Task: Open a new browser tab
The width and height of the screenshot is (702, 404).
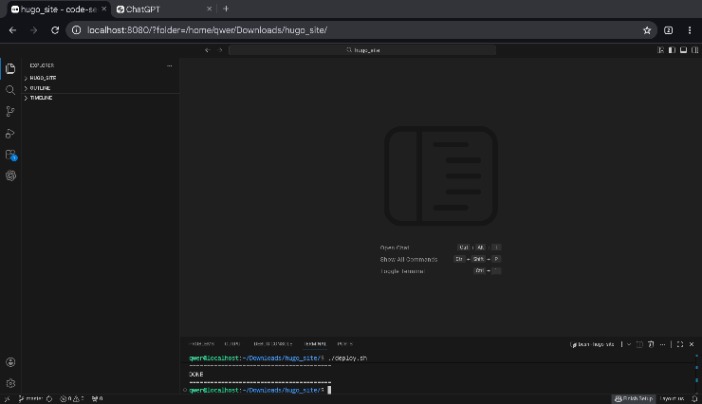Action: pyautogui.click(x=226, y=9)
